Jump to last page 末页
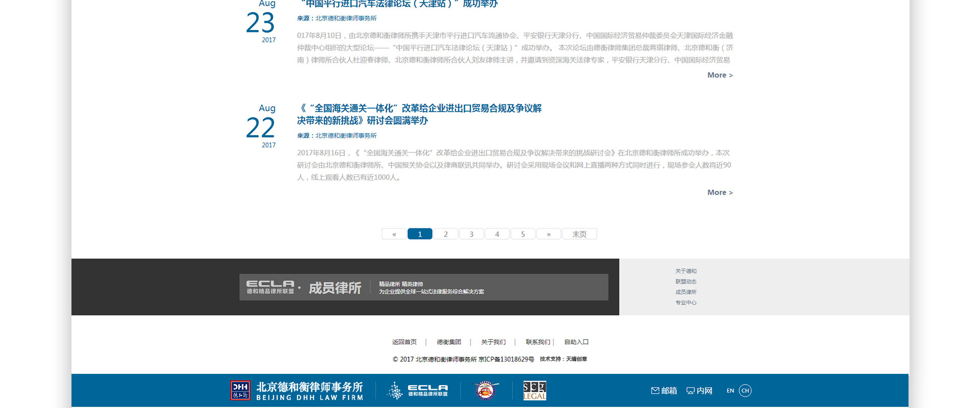The image size is (980, 408). tap(579, 234)
